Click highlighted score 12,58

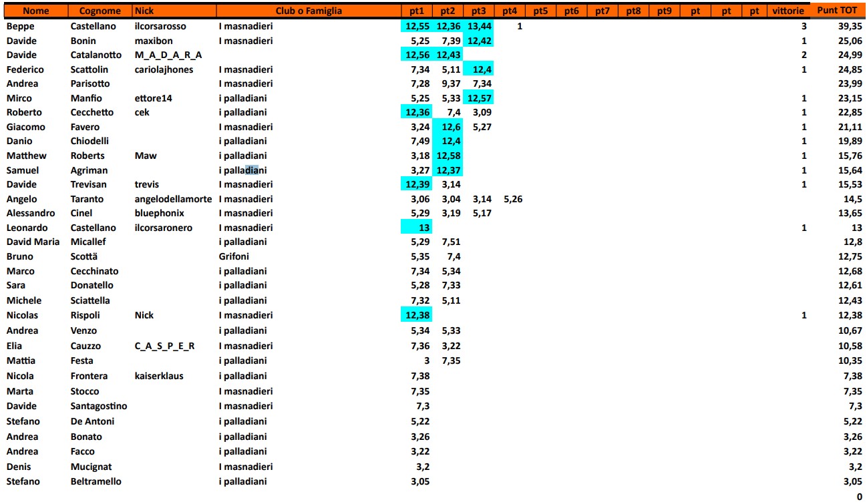click(x=448, y=156)
